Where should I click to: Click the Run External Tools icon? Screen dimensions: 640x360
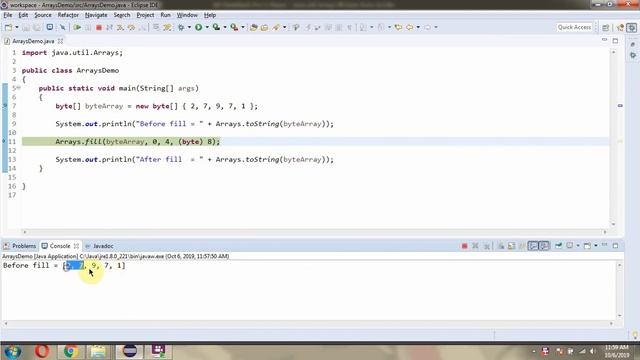coord(234,27)
